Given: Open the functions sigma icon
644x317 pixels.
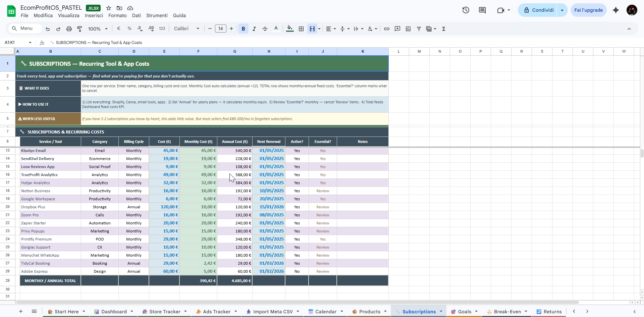Looking at the screenshot, I should click(444, 29).
